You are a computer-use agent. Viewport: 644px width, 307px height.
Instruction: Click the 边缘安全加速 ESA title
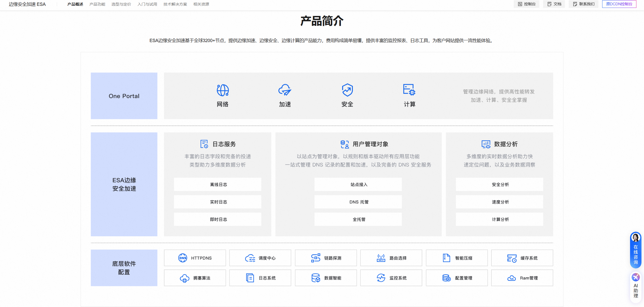pos(27,4)
